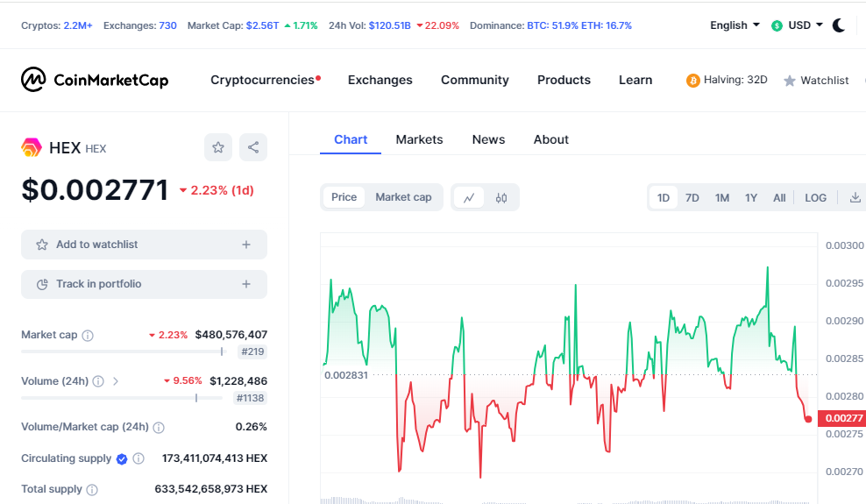The height and width of the screenshot is (504, 866).
Task: Open Exchanges menu
Action: tap(380, 80)
